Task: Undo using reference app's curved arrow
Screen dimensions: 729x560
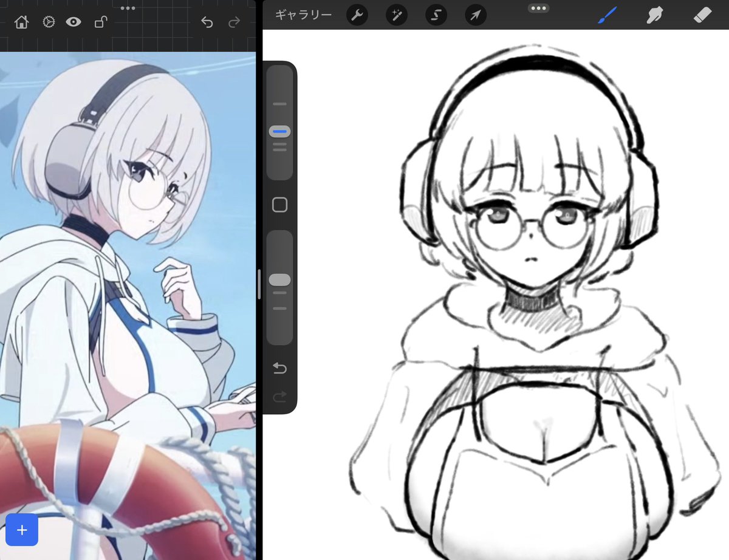Action: (207, 22)
